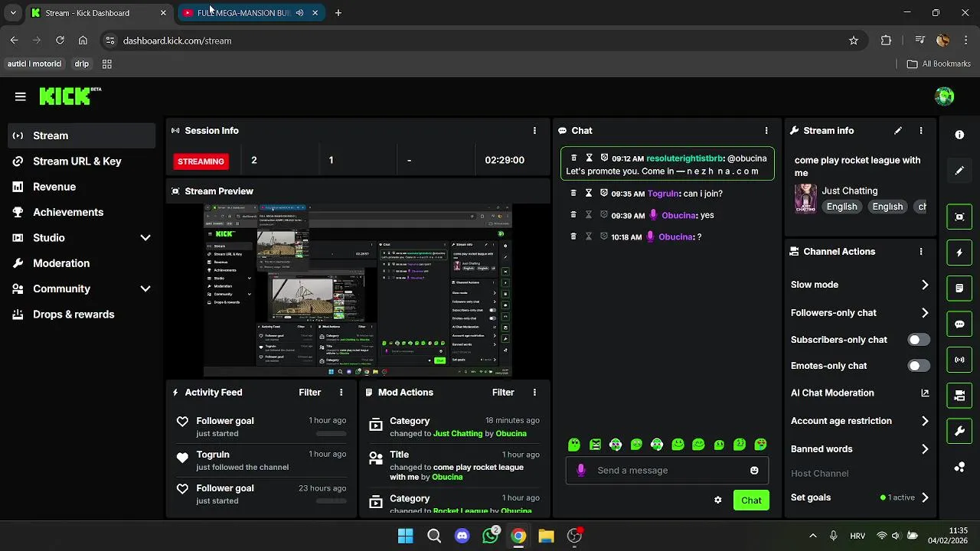980x551 pixels.
Task: Open Chat panel three-dot menu
Action: coord(766,131)
